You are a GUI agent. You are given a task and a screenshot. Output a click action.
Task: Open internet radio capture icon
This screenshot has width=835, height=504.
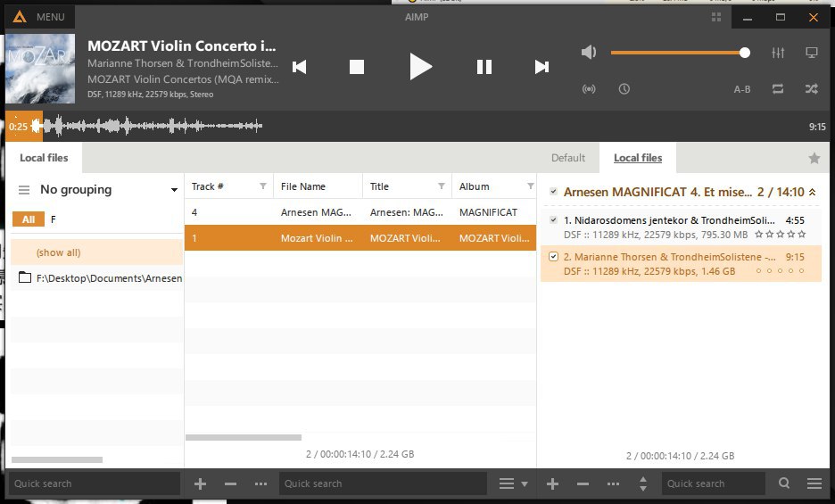(589, 89)
